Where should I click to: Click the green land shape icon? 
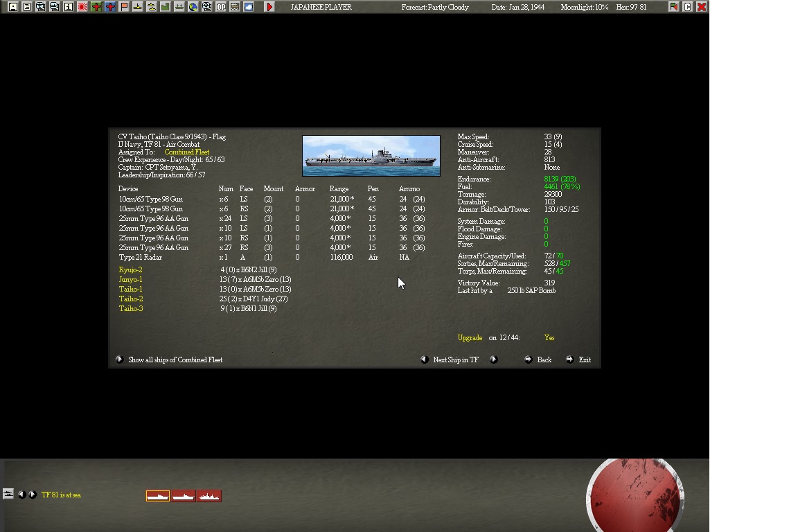click(x=166, y=7)
